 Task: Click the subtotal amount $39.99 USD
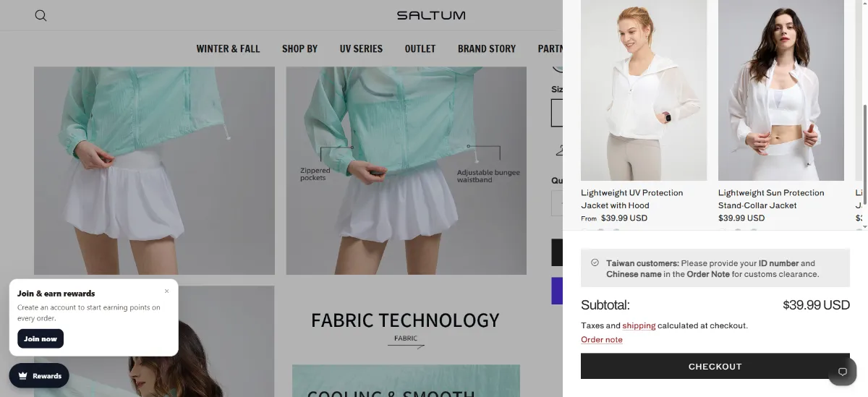click(x=816, y=305)
